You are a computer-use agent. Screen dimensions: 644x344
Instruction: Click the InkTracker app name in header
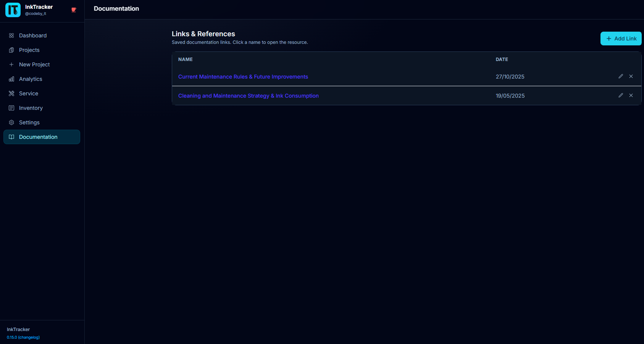pyautogui.click(x=39, y=7)
